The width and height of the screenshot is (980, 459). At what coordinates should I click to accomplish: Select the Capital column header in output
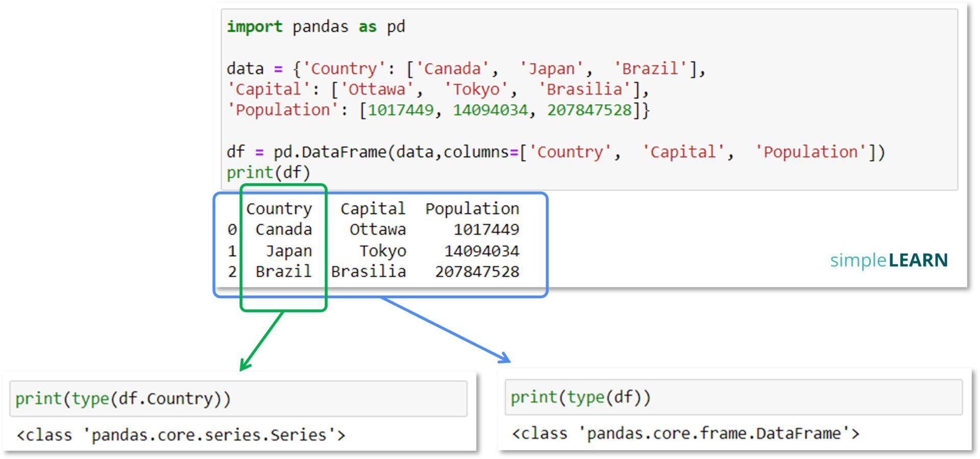click(373, 208)
